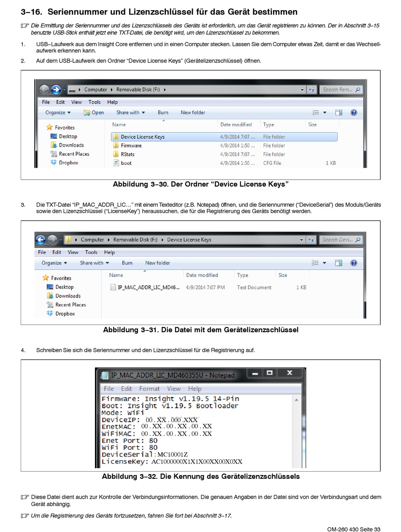Viewport: 401px width, 532px height.
Task: Change view icon in Device License Keys window
Action: [316, 263]
